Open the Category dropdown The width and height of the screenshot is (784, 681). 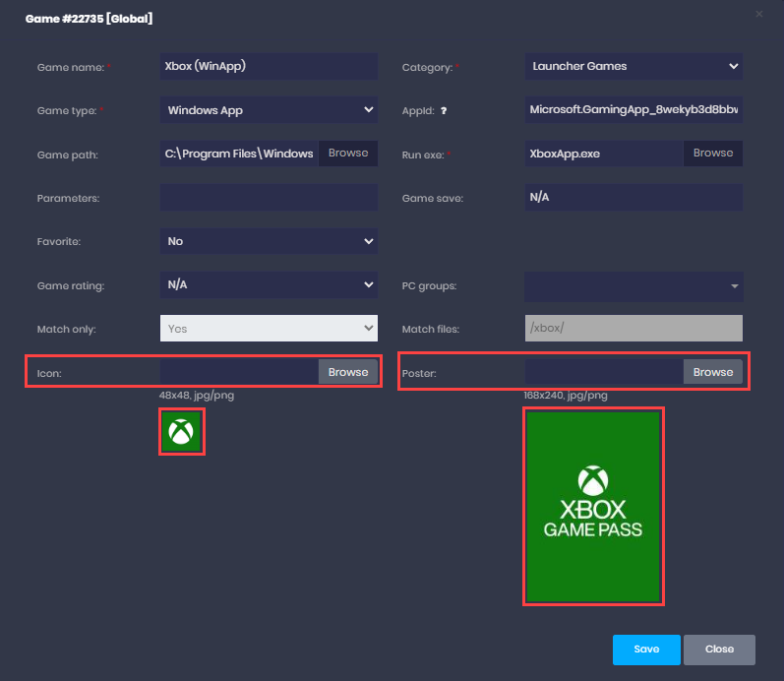click(633, 67)
